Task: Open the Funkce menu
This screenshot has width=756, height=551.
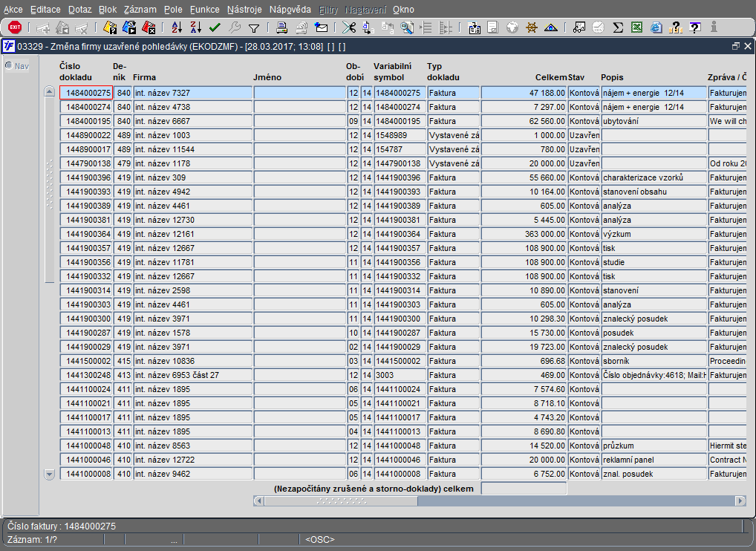Action: 204,10
